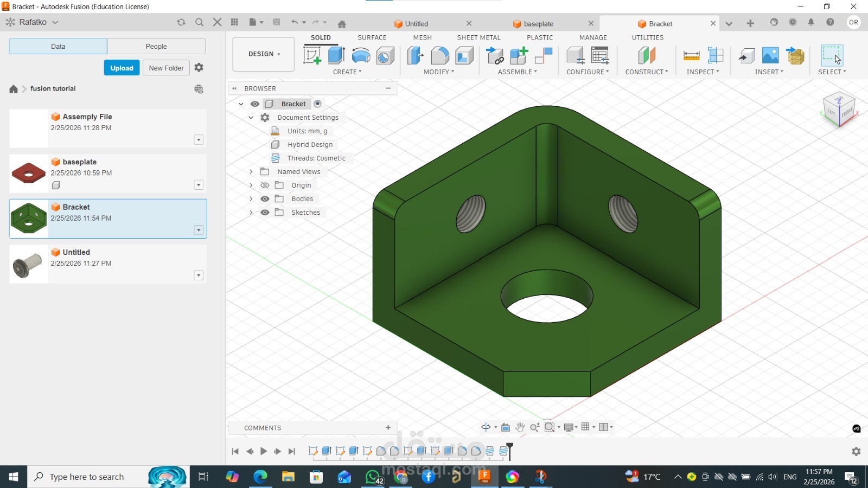Toggle visibility of Bracket component
Viewport: 868px width, 488px height.
click(x=254, y=104)
